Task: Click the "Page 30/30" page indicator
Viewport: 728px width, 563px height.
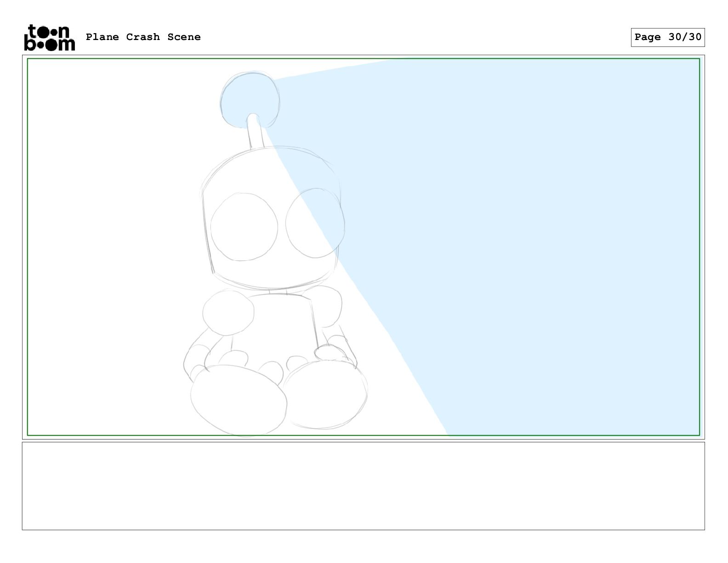Action: point(668,37)
